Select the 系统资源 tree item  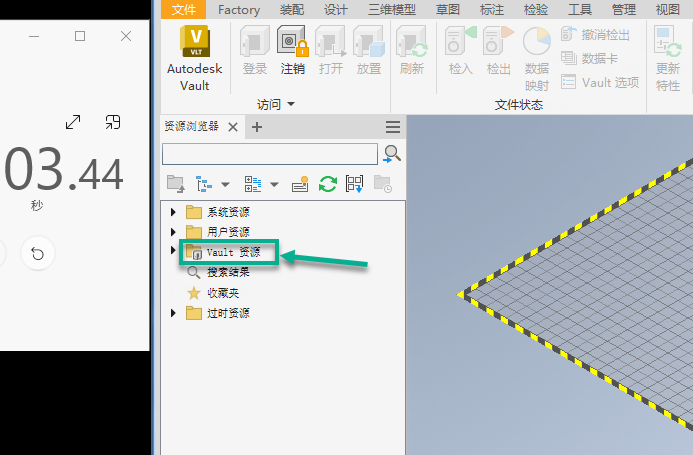pos(217,212)
